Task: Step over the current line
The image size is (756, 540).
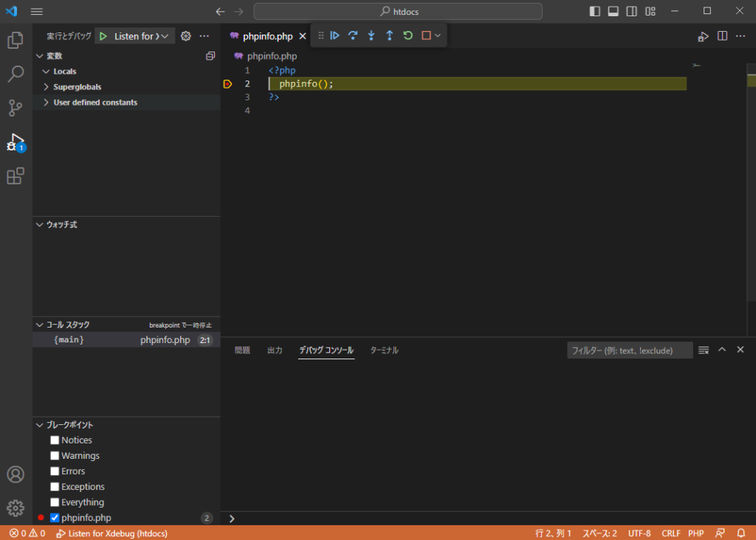Action: click(353, 35)
